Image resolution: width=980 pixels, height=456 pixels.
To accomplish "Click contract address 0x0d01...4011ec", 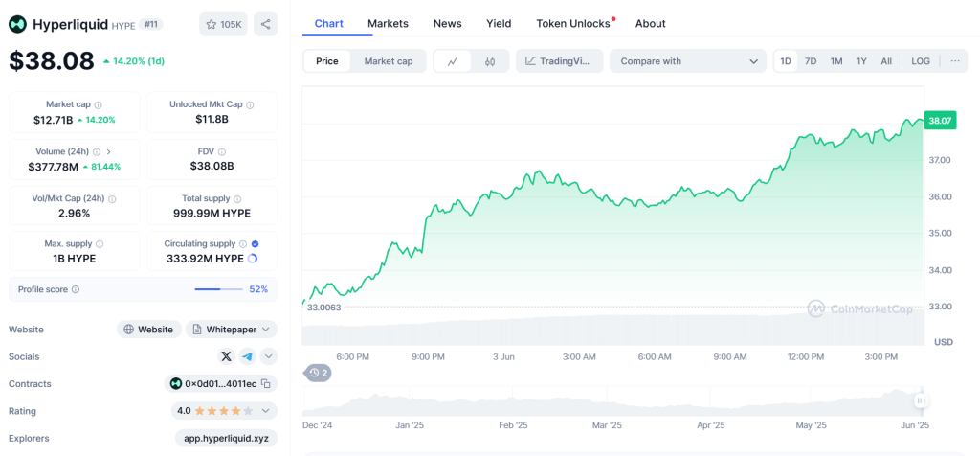I will coord(221,383).
